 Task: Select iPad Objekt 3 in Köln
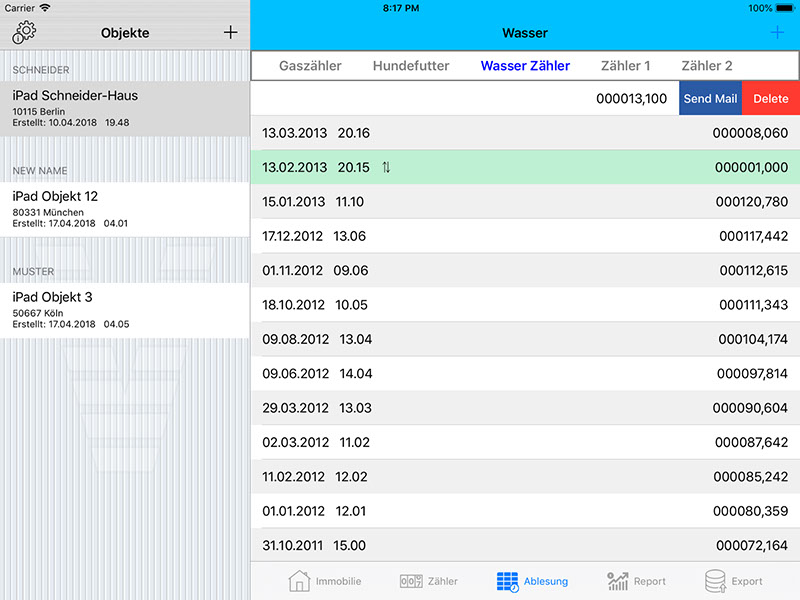[124, 310]
